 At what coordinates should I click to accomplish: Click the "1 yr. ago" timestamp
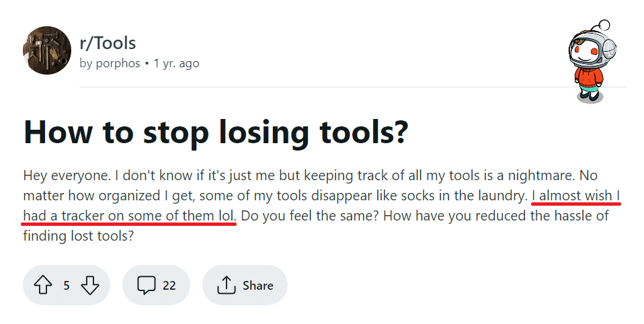[x=176, y=64]
